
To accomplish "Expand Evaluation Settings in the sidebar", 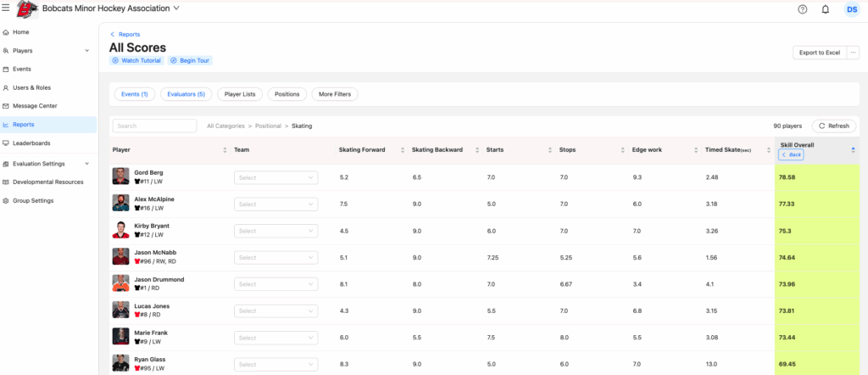I will [86, 164].
